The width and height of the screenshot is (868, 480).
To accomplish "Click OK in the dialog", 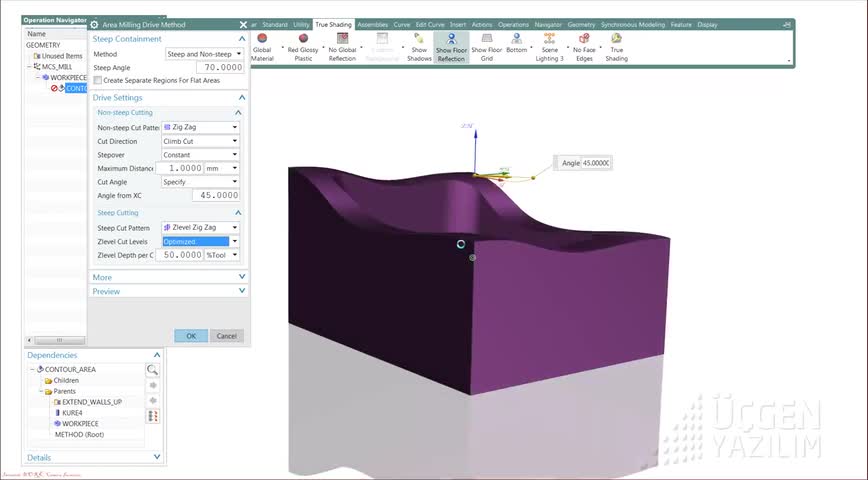I will tap(191, 336).
